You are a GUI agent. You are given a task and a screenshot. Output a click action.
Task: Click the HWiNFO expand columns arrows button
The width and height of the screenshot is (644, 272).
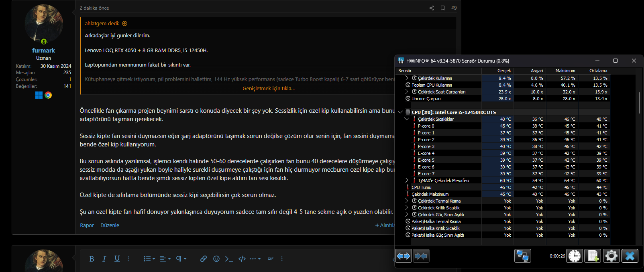click(404, 256)
